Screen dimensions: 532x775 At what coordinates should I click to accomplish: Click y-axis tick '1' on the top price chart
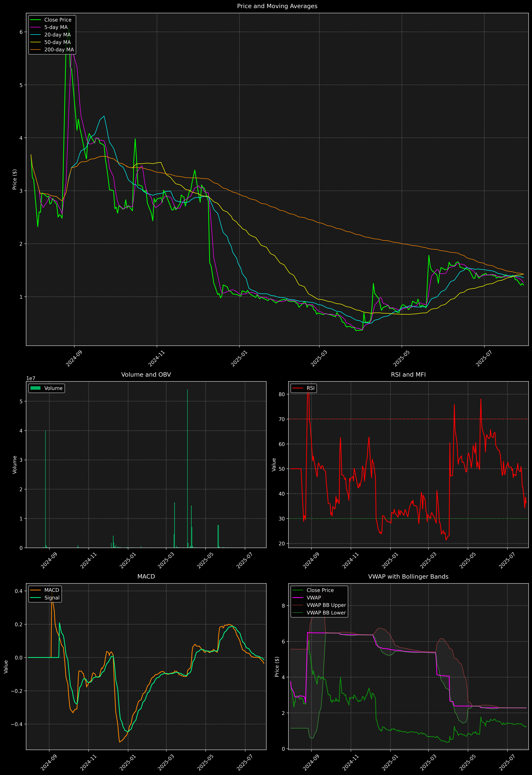pyautogui.click(x=21, y=297)
